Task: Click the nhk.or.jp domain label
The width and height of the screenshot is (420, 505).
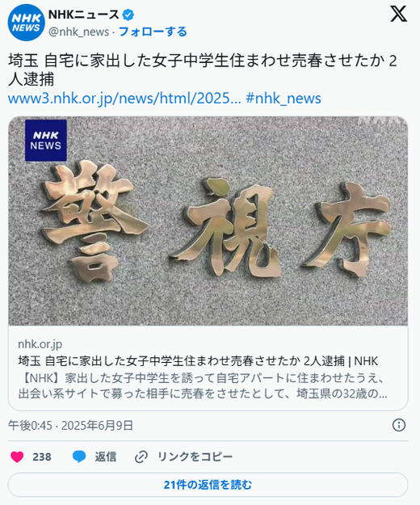Action: click(40, 344)
